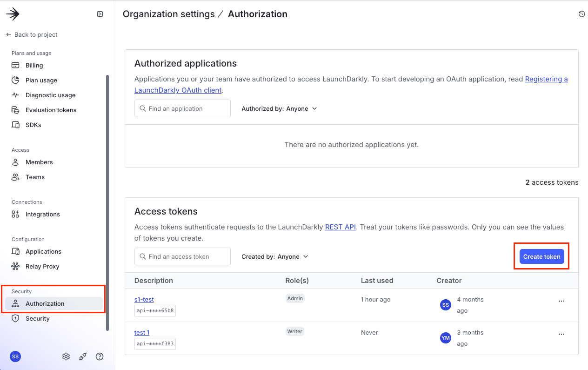Click the LaunchDarkly logo icon
The height and width of the screenshot is (370, 588).
[x=13, y=14]
